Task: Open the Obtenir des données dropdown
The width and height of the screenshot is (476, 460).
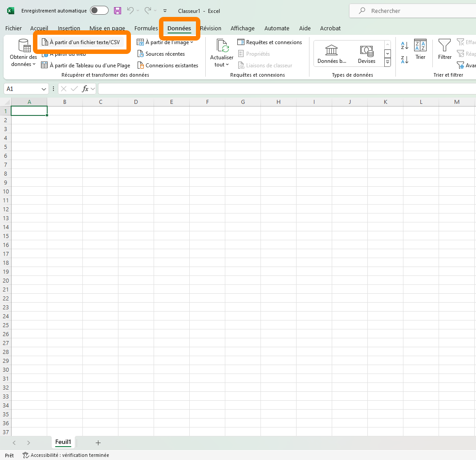Action: [23, 53]
